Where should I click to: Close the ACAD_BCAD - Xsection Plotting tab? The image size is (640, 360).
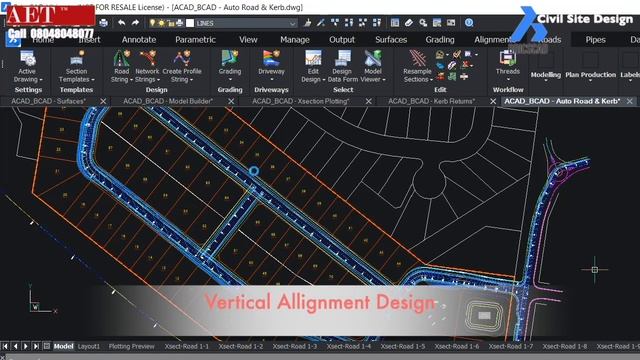pyautogui.click(x=369, y=101)
